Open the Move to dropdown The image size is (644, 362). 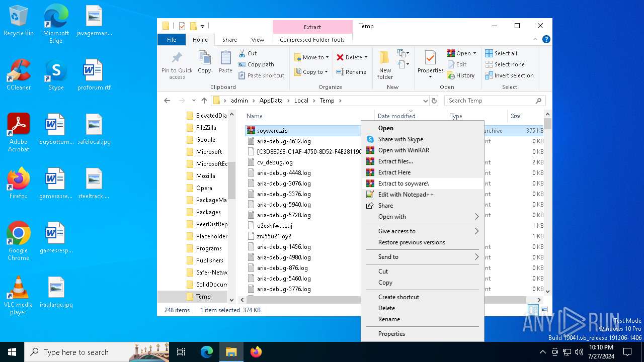coord(311,57)
